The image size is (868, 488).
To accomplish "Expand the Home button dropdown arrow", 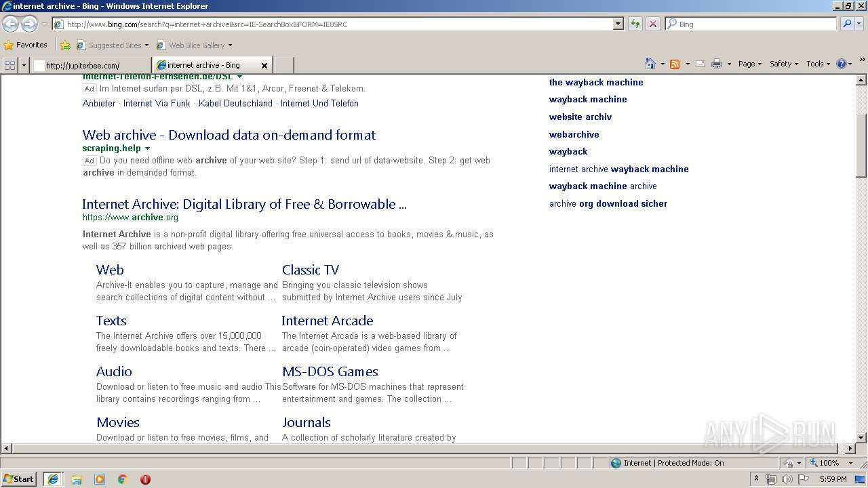I will (663, 64).
